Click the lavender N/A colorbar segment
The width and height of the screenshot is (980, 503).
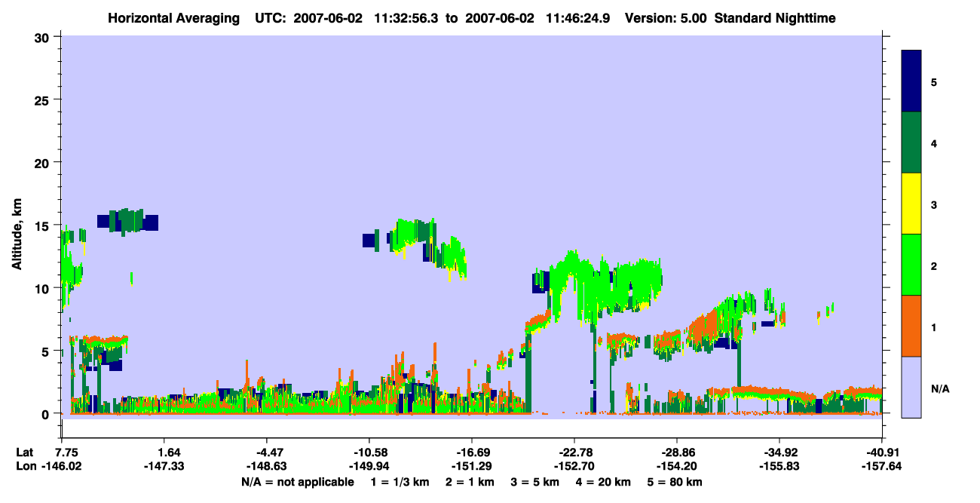pyautogui.click(x=911, y=386)
